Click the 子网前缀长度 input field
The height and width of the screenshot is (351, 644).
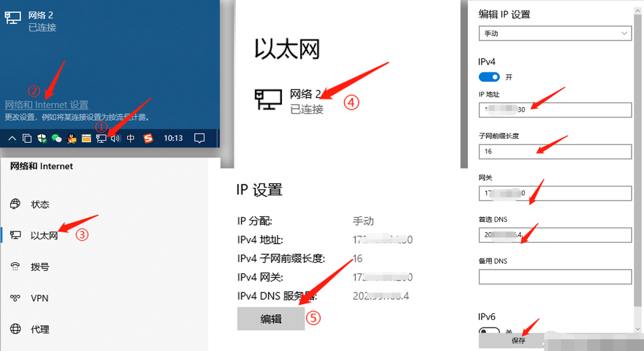pos(555,151)
